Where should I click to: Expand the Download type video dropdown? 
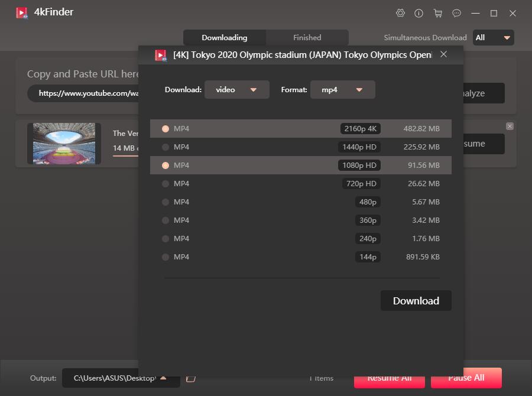(236, 90)
